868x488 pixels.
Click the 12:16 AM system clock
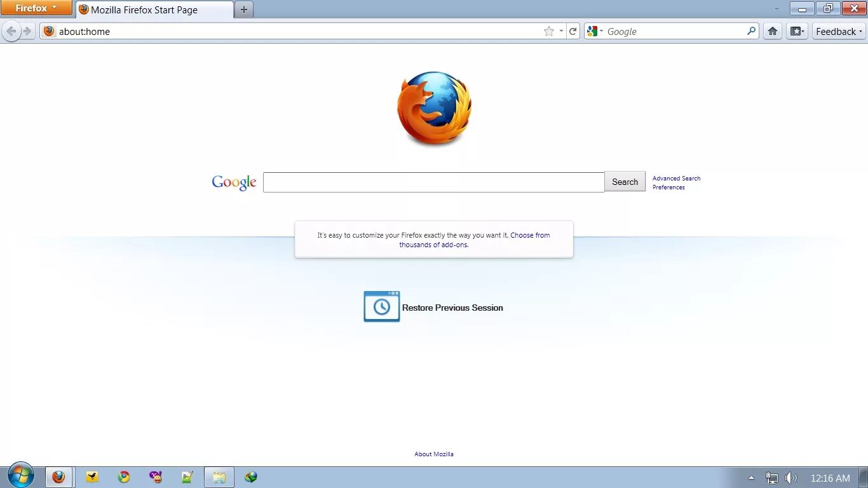(x=830, y=478)
